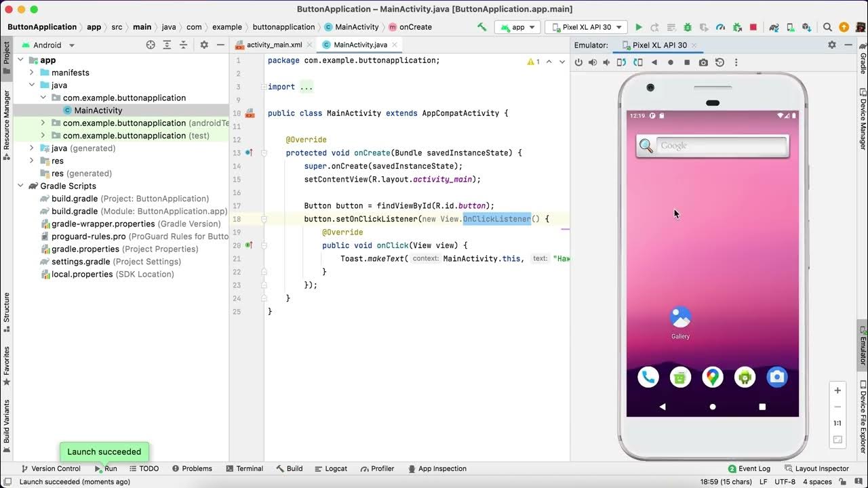Image resolution: width=868 pixels, height=488 pixels.
Task: Run the app with green play icon
Action: pyautogui.click(x=639, y=27)
